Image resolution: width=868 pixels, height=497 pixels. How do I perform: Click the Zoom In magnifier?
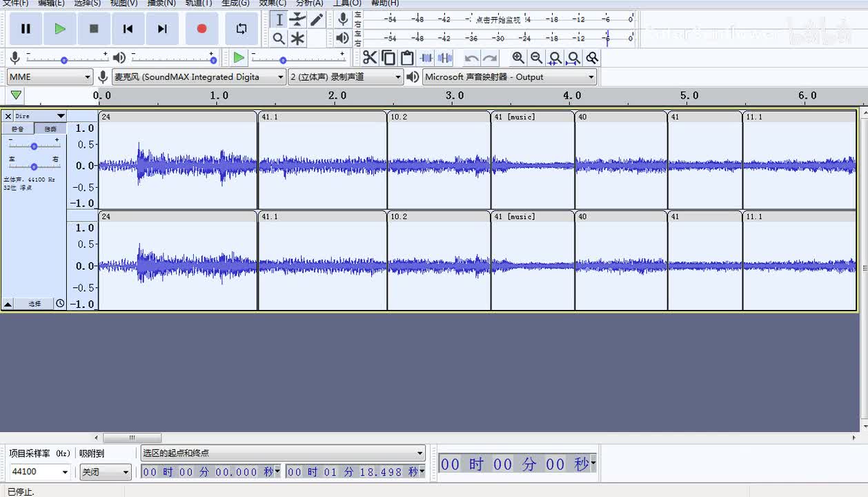518,58
